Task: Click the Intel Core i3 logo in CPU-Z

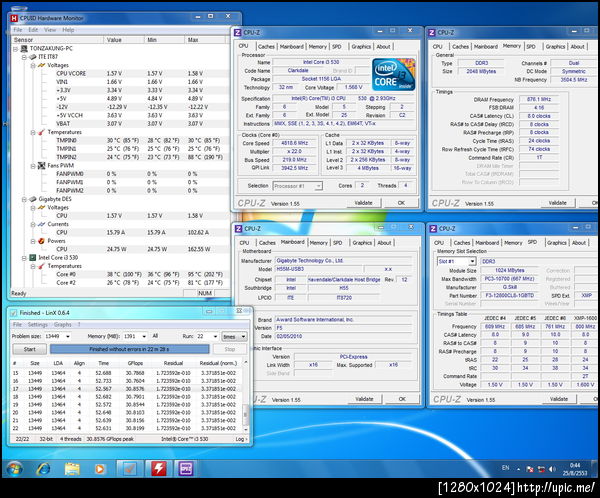Action: pos(392,74)
